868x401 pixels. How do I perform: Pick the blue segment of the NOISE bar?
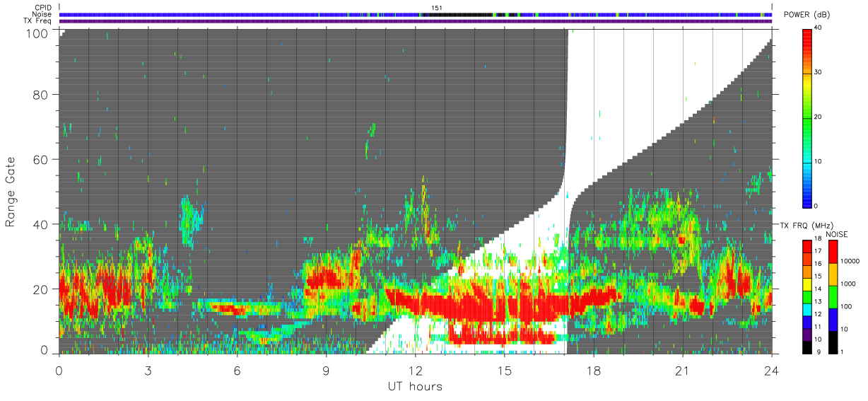tap(832, 320)
